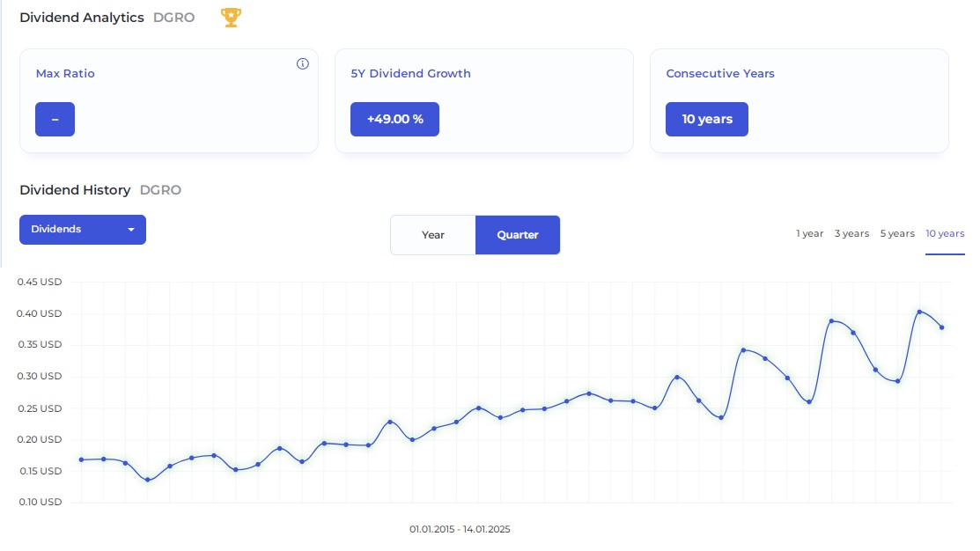Screen dimensions: 980x551
Task: Click the Dividend Analytics heading
Action: tap(82, 18)
